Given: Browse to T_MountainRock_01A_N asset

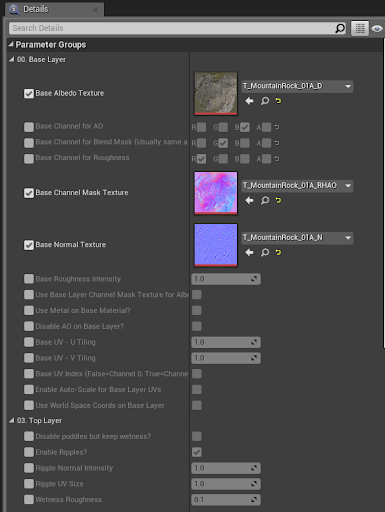Looking at the screenshot, I should 265,252.
